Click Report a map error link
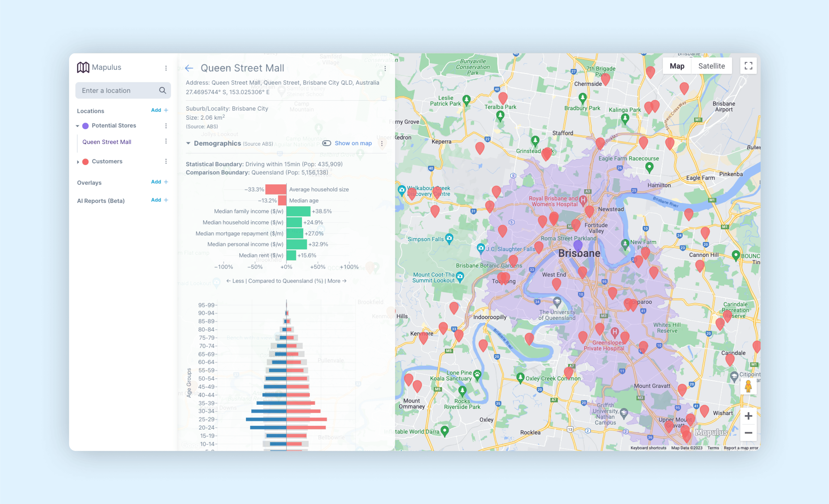The image size is (829, 504). point(741,448)
